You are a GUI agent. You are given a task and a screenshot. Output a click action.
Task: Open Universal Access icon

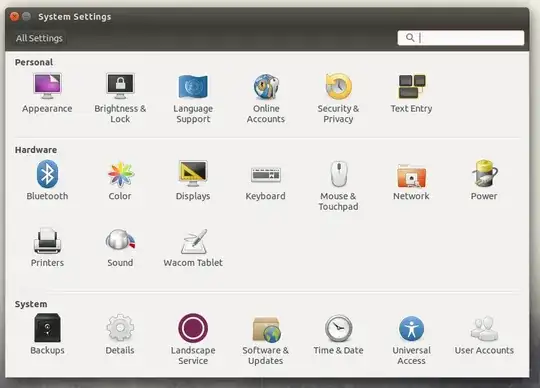(412, 329)
